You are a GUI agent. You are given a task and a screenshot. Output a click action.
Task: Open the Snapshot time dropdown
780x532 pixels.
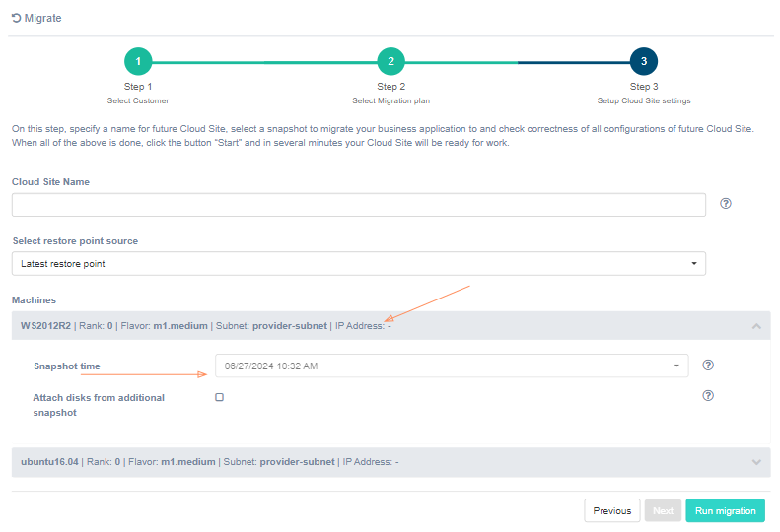(x=452, y=366)
